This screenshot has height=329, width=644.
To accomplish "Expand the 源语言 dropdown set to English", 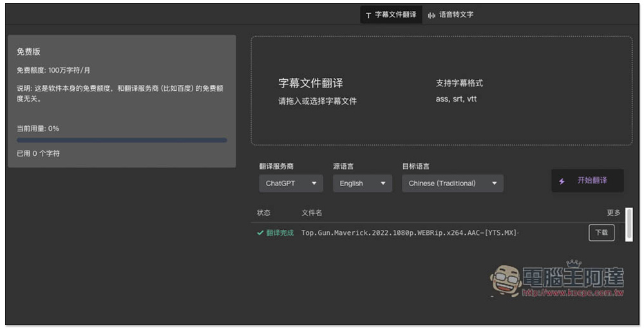I will pyautogui.click(x=363, y=183).
